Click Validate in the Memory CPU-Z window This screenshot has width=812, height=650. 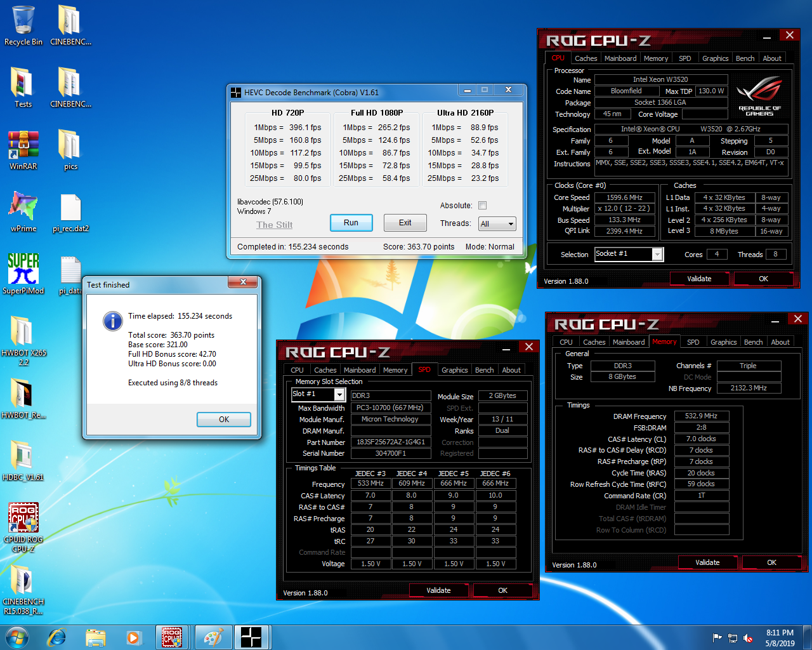pyautogui.click(x=707, y=562)
